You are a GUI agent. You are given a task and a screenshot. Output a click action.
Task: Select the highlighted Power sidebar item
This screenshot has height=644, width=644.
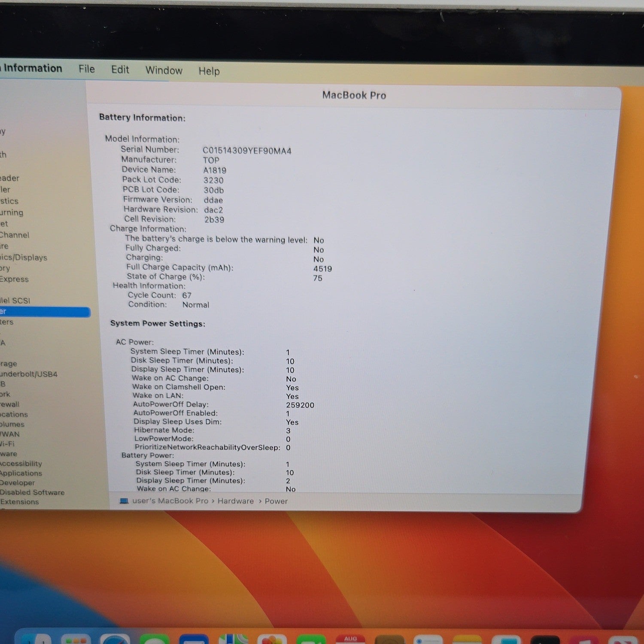45,312
